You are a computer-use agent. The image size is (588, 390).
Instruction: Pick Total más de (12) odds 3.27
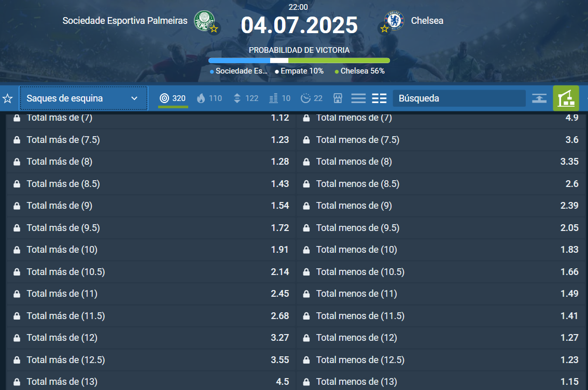tap(151, 338)
